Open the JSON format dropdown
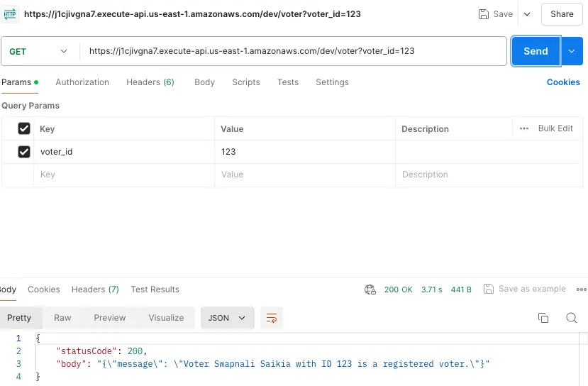 [x=227, y=318]
